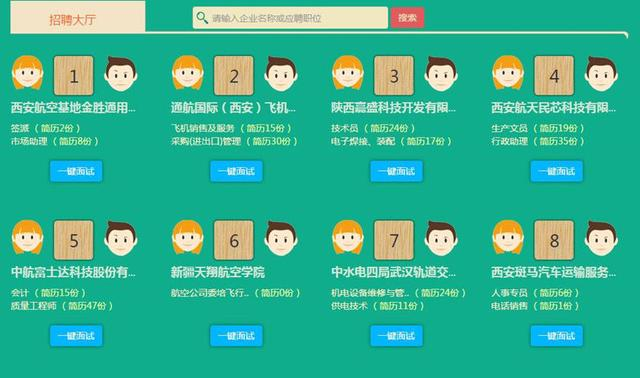Click the female avatar in booth 2
The width and height of the screenshot is (640, 378).
(188, 73)
